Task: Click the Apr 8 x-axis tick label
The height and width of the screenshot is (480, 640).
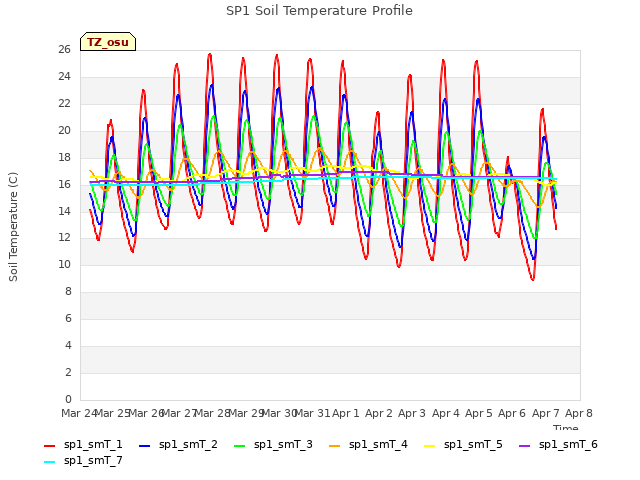Action: click(x=579, y=413)
